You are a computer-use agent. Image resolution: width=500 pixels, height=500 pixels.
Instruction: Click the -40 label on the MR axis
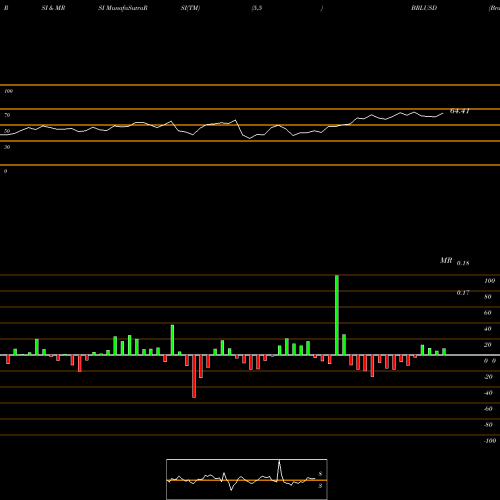pos(488,393)
